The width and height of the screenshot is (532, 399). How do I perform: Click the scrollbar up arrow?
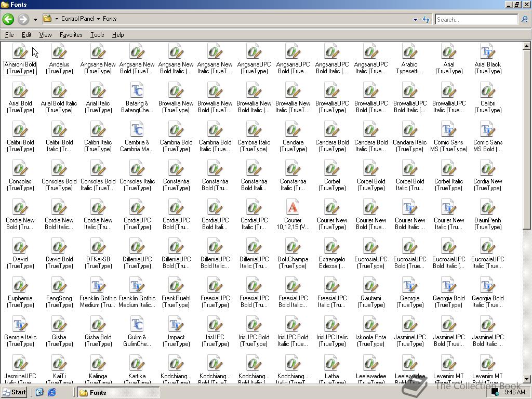coord(527,46)
